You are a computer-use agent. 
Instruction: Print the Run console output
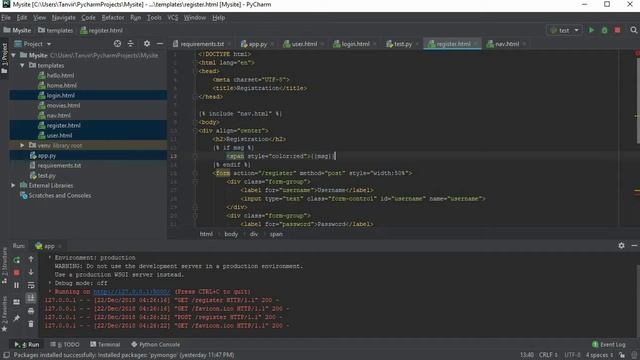point(31,311)
